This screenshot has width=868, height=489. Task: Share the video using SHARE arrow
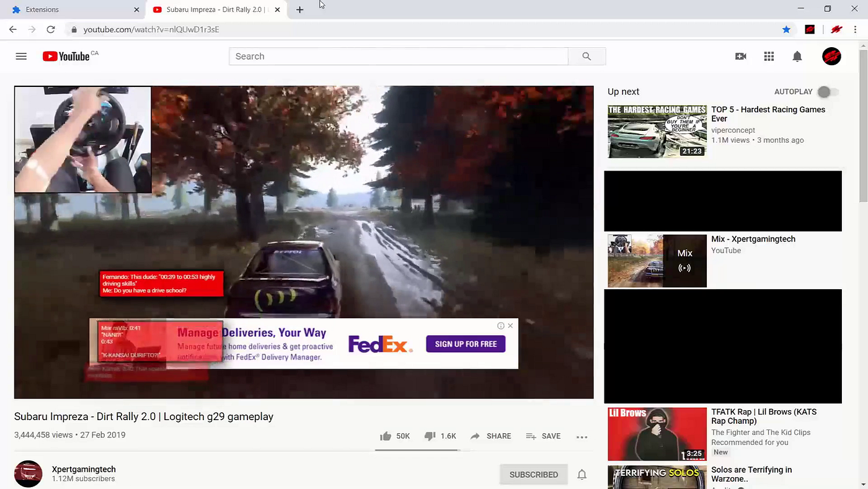click(x=490, y=436)
